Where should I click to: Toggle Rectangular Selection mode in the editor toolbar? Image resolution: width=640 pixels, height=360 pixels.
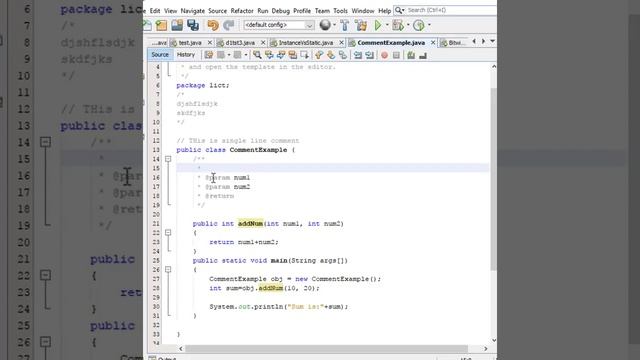(304, 55)
